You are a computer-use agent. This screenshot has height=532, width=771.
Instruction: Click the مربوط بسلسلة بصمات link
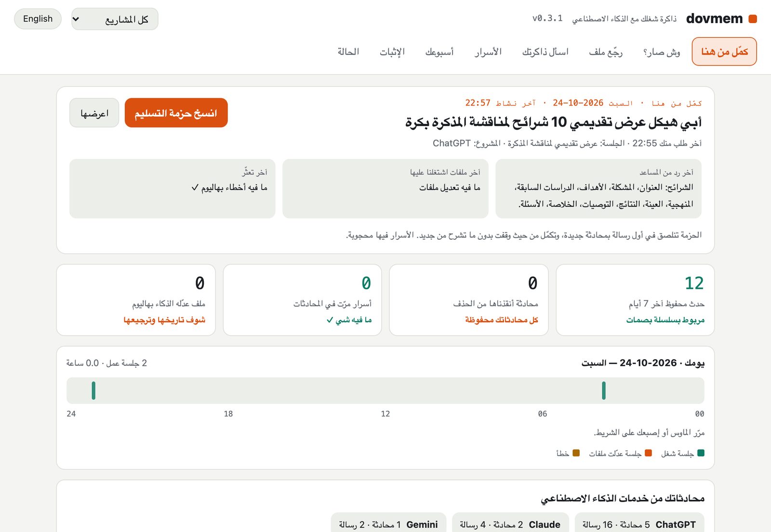665,320
